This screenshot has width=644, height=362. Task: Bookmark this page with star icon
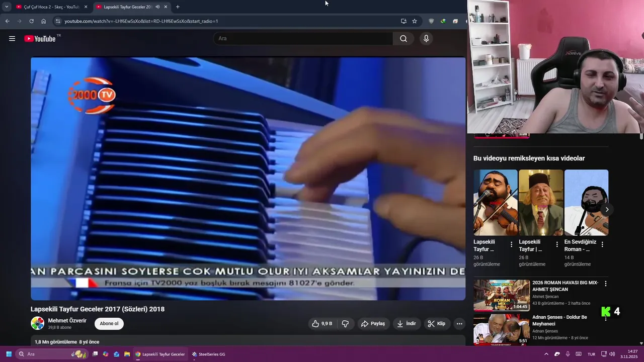[x=415, y=21]
